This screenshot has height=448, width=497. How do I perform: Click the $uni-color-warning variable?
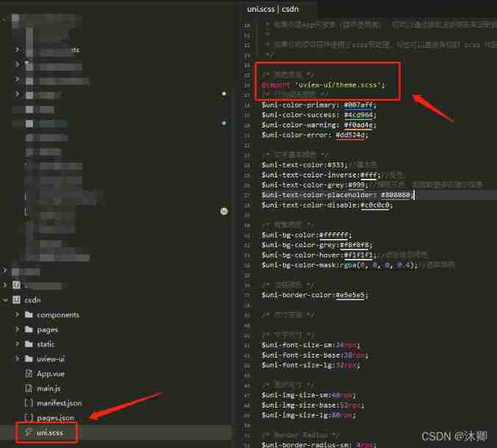(298, 125)
